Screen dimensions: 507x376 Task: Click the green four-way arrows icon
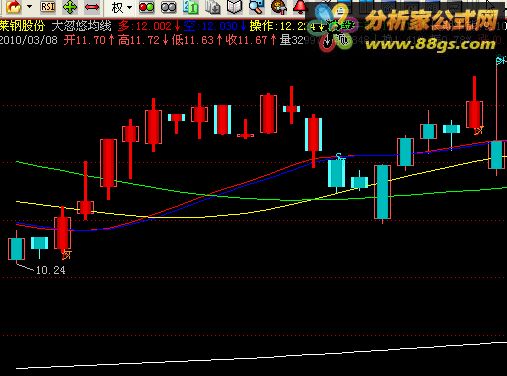(69, 7)
